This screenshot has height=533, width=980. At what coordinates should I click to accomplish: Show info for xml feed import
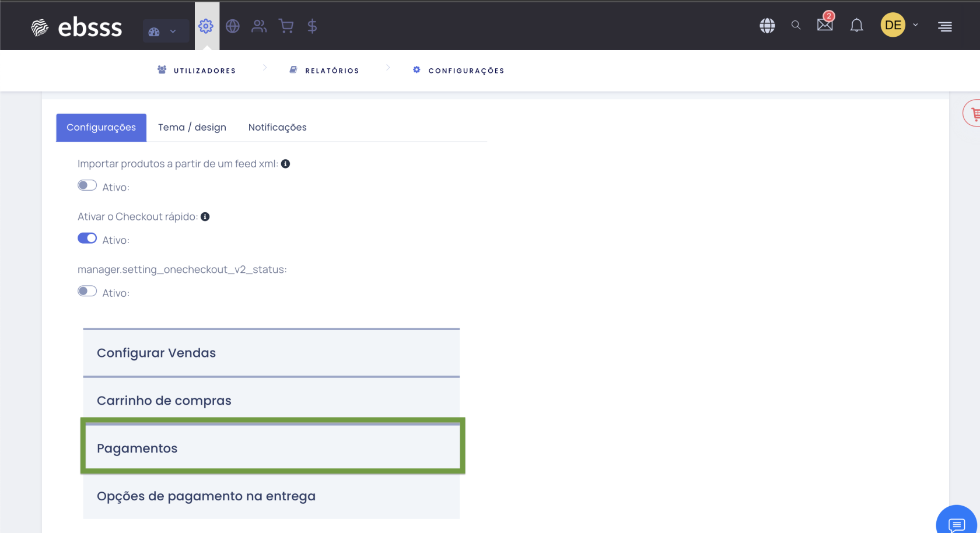286,164
